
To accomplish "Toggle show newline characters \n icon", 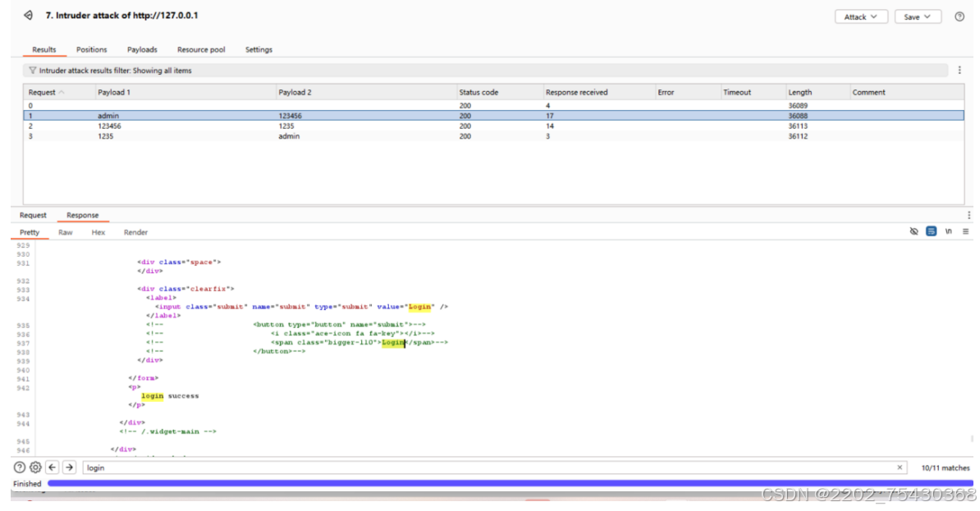I will pyautogui.click(x=948, y=232).
